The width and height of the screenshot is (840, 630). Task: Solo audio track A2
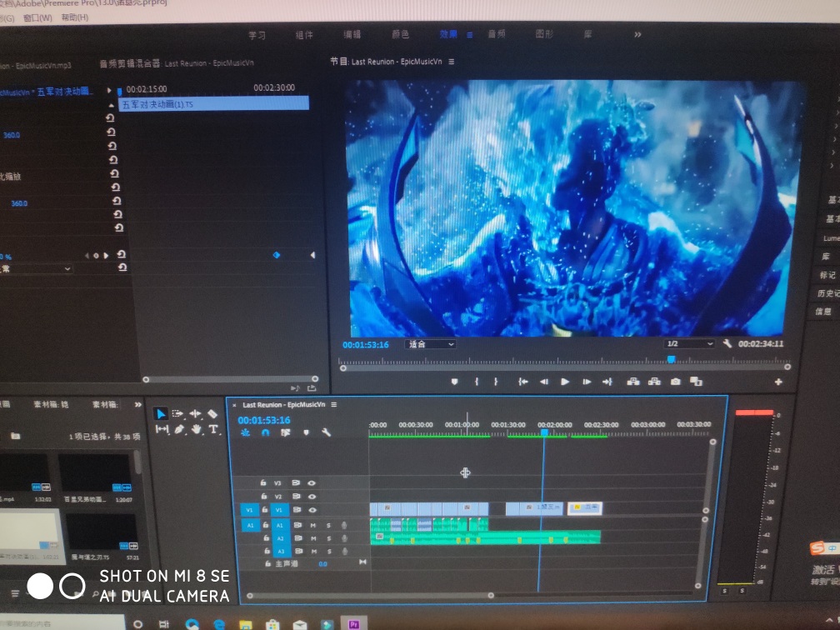point(329,538)
